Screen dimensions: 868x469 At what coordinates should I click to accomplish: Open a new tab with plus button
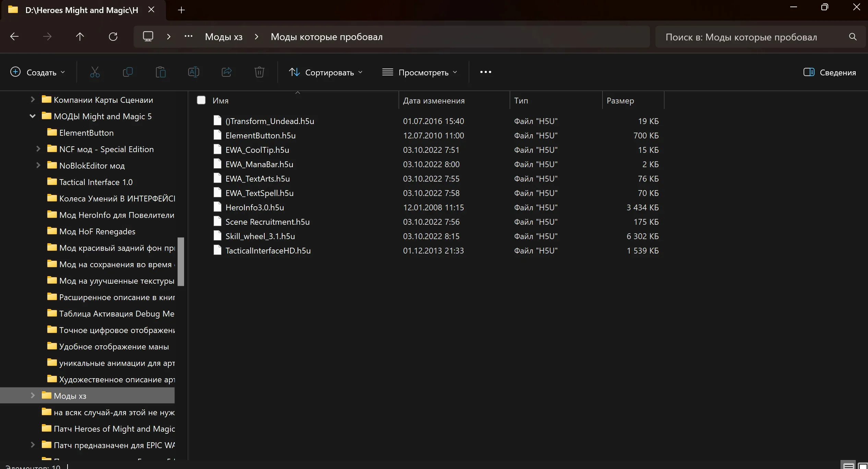181,10
